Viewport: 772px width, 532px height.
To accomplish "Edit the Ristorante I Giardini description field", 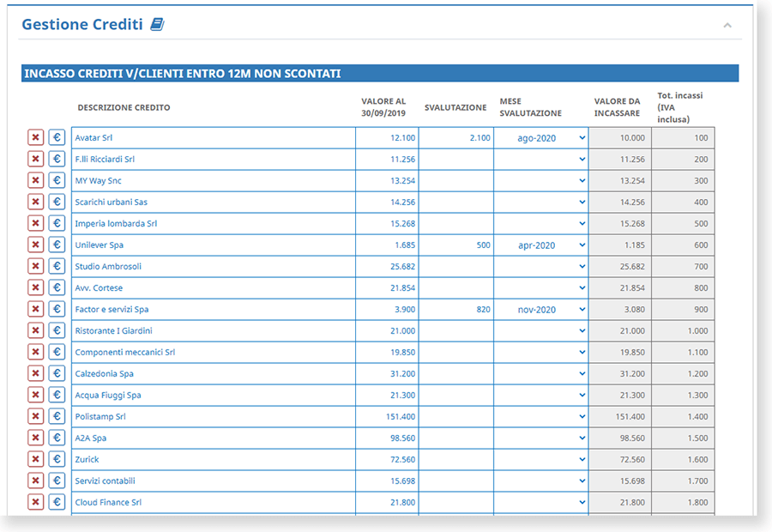I will (214, 330).
